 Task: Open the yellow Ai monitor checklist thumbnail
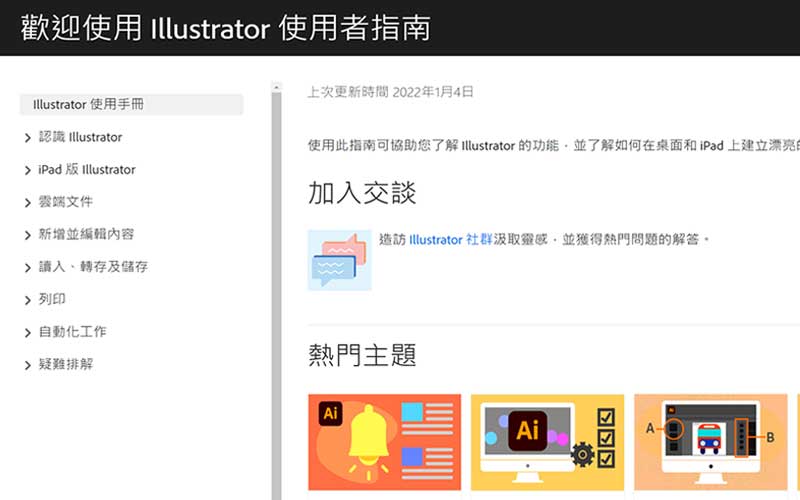(x=547, y=442)
